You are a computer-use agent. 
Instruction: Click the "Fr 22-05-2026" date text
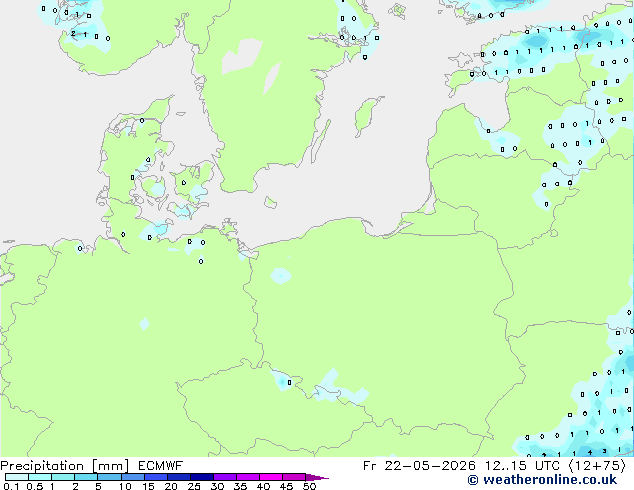[419, 466]
